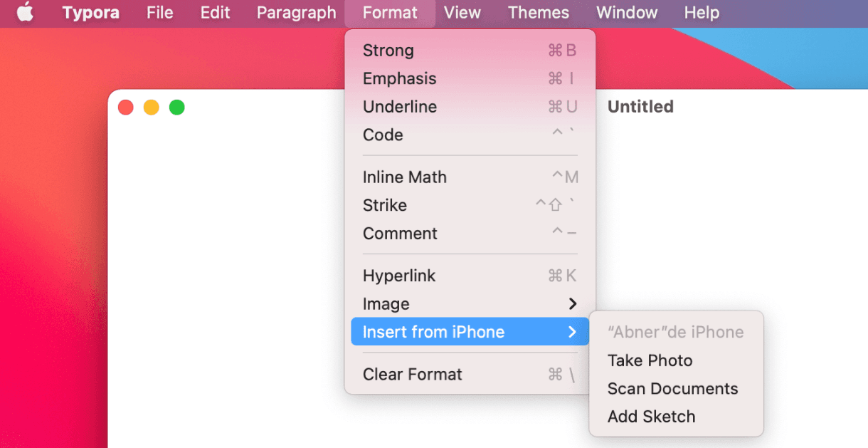This screenshot has width=868, height=448.
Task: Select Strong from Format menu
Action: coord(388,51)
